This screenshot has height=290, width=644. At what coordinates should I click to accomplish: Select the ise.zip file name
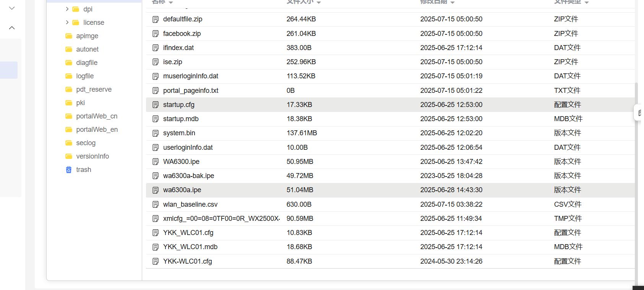173,62
